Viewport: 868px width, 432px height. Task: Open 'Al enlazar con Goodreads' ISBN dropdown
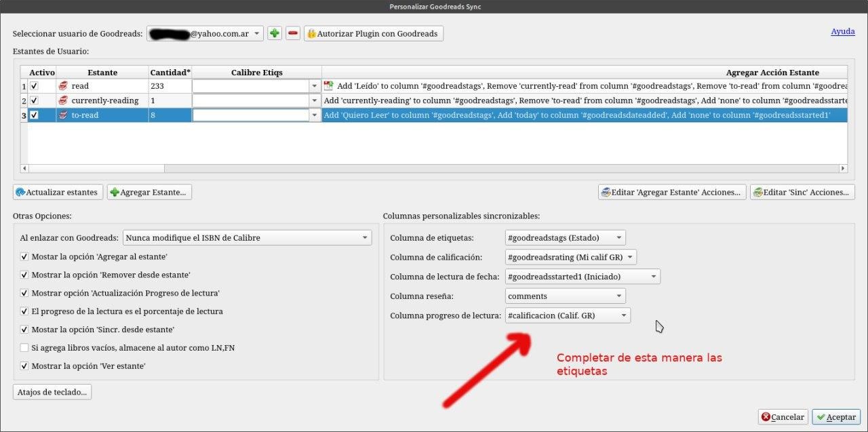click(x=248, y=238)
